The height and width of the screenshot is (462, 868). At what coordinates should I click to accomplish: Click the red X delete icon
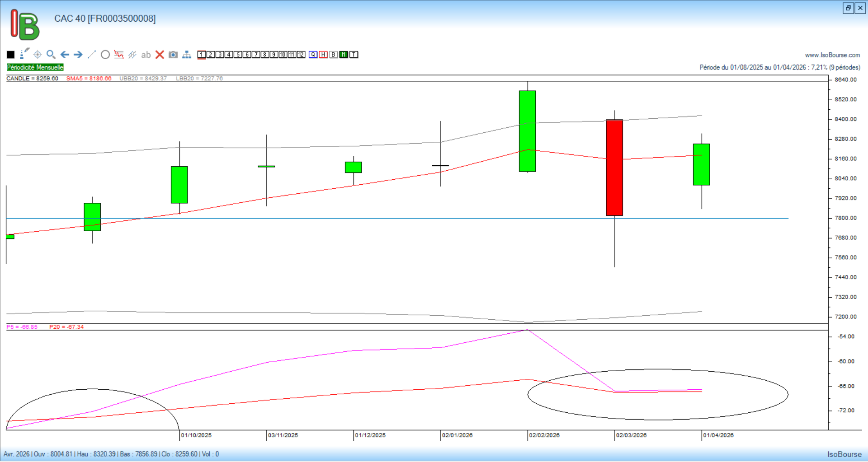pos(160,55)
